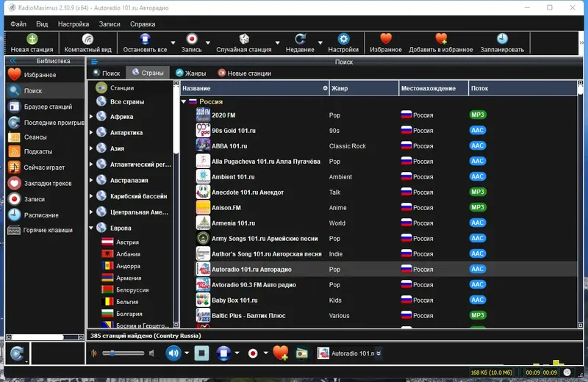Click the radio icon in player bar
Viewport: 588px width, 382px height.
[x=301, y=353]
